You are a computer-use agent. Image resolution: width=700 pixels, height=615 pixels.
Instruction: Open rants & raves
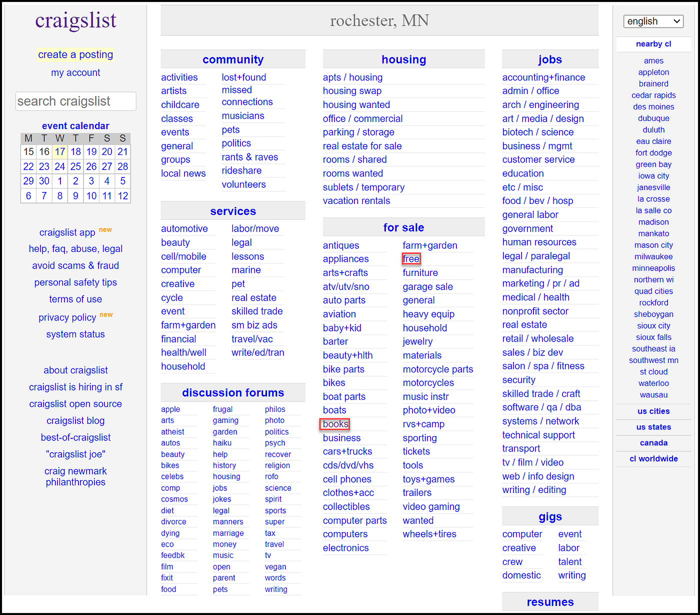coord(250,157)
